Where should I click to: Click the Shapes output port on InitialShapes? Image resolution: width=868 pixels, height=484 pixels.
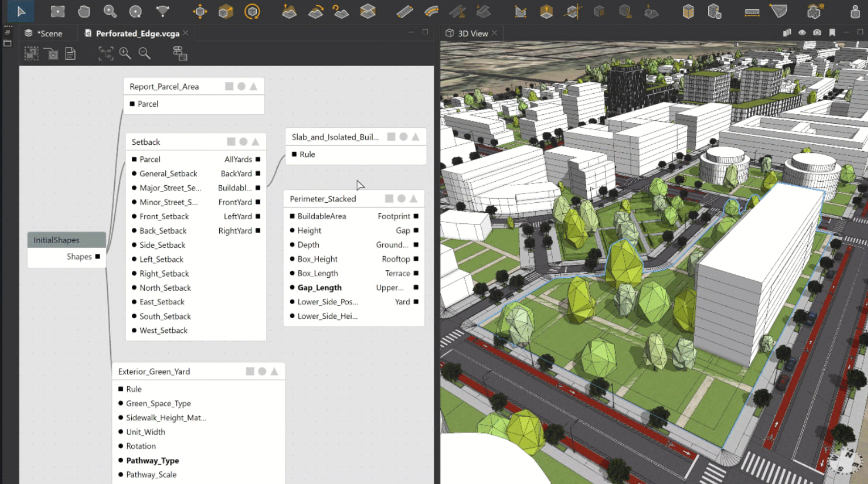(98, 257)
